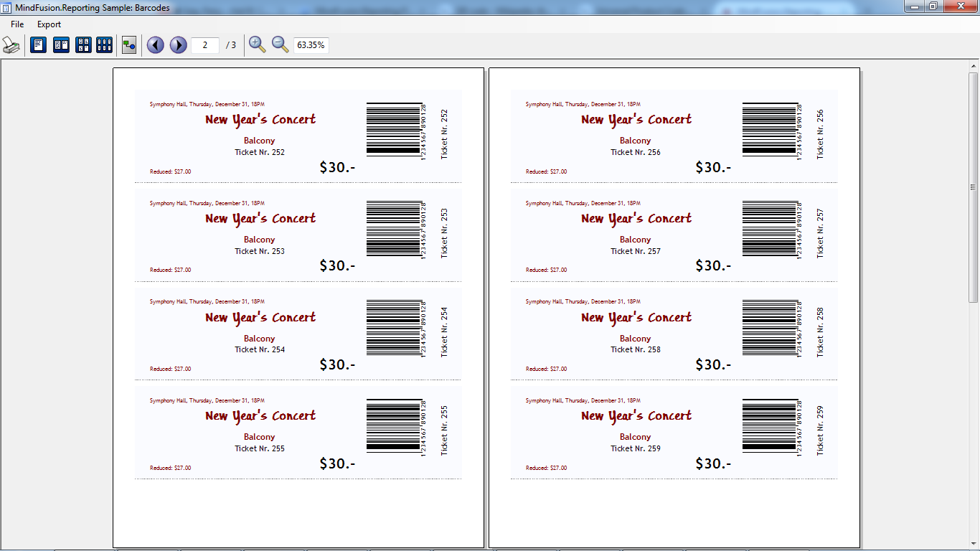This screenshot has height=551, width=980.
Task: Select the two-page view layout
Action: click(x=61, y=45)
